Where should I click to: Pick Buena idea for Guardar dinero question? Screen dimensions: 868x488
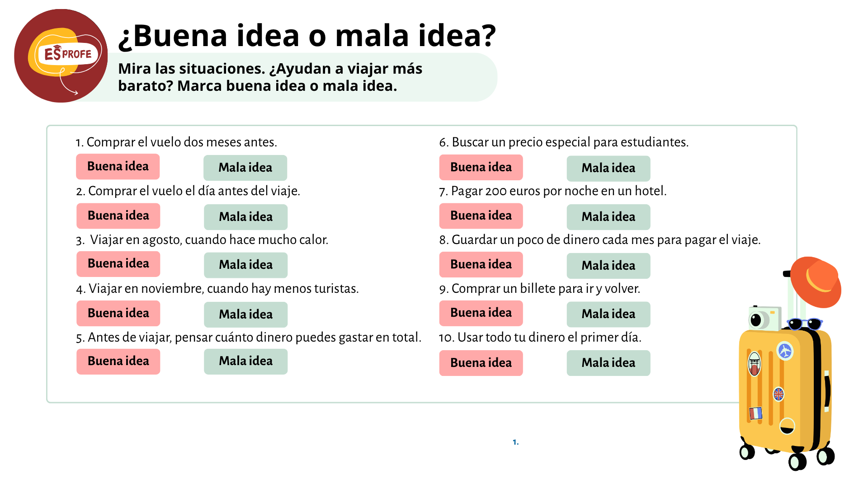coord(481,264)
